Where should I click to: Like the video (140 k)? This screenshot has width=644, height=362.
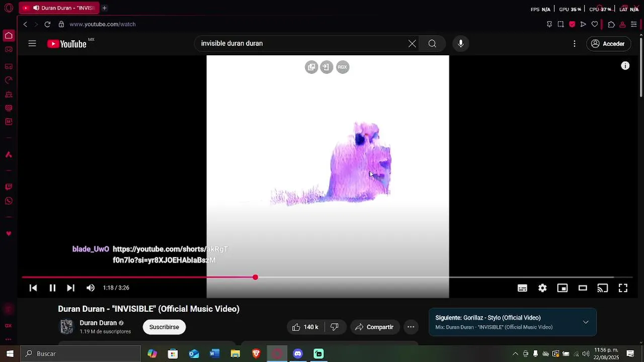coord(305,327)
